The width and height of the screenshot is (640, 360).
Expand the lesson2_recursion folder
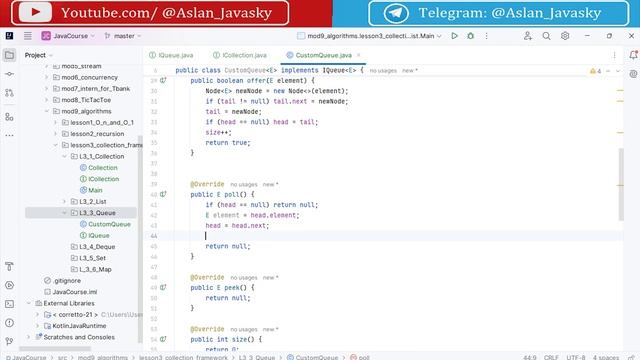pos(56,133)
